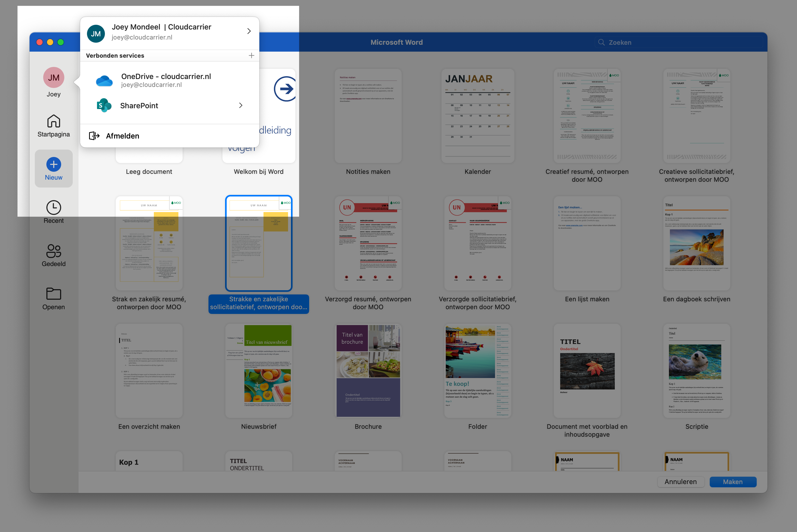Click the Maken button

click(733, 482)
